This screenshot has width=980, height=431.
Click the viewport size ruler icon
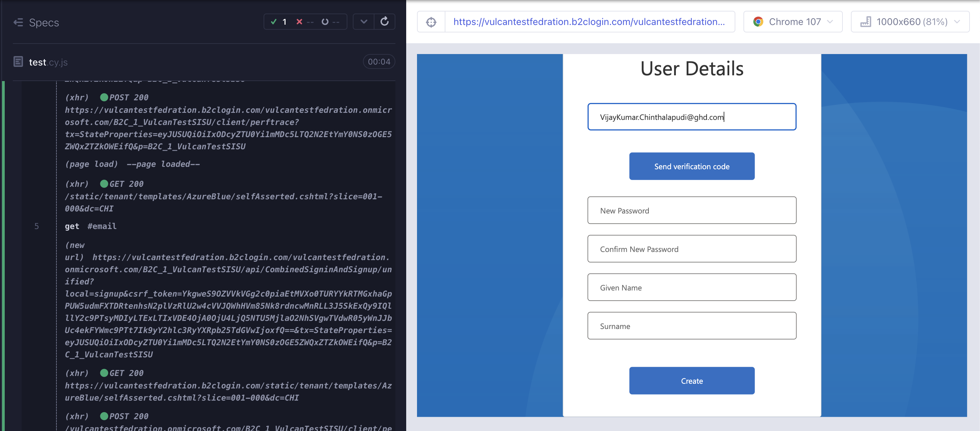(x=865, y=22)
